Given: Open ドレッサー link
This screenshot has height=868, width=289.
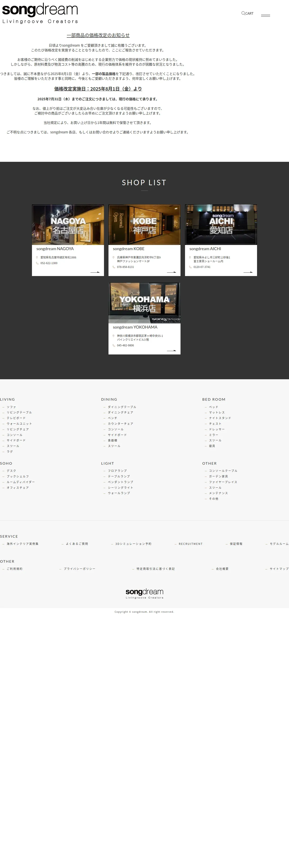Looking at the screenshot, I should click(217, 429).
